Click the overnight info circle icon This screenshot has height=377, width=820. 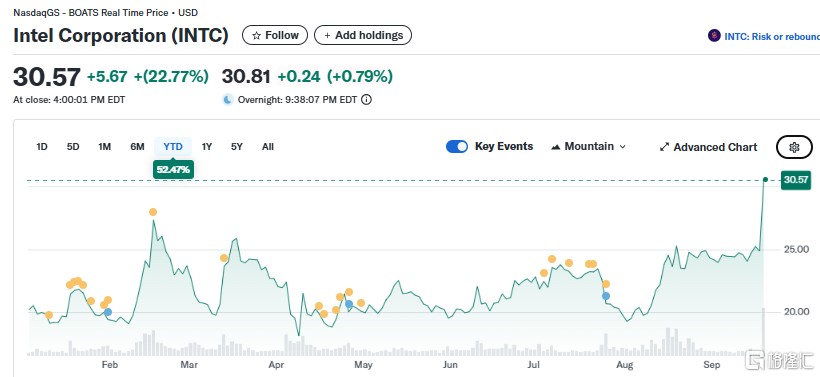[367, 99]
